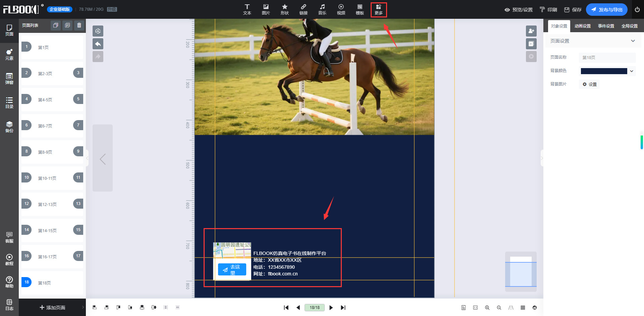Toggle 预览/设置 preview eye

point(518,10)
